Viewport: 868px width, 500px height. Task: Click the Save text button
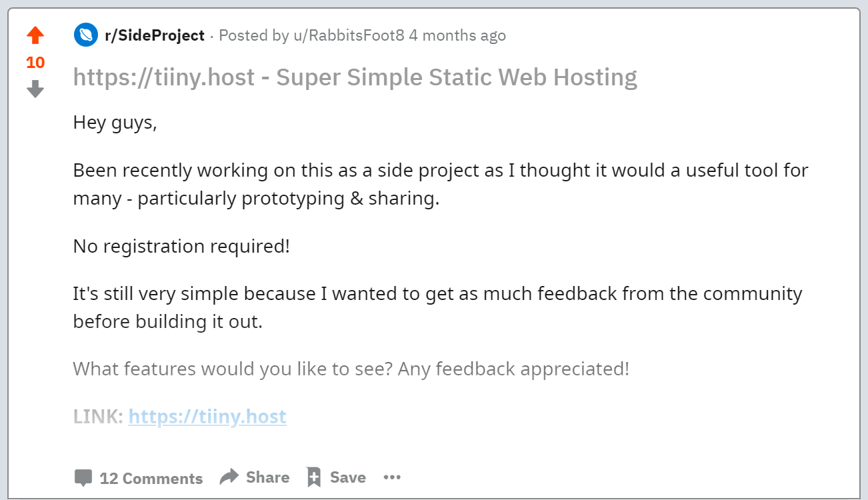click(x=348, y=477)
